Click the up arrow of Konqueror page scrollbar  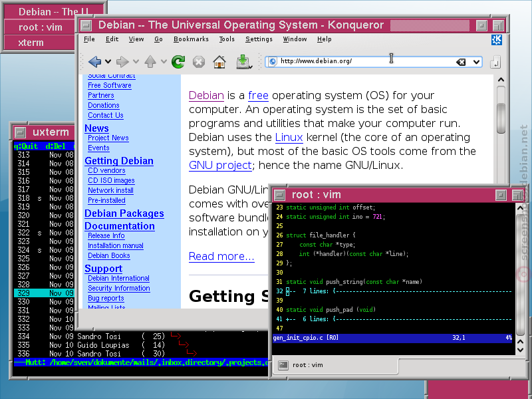[501, 80]
